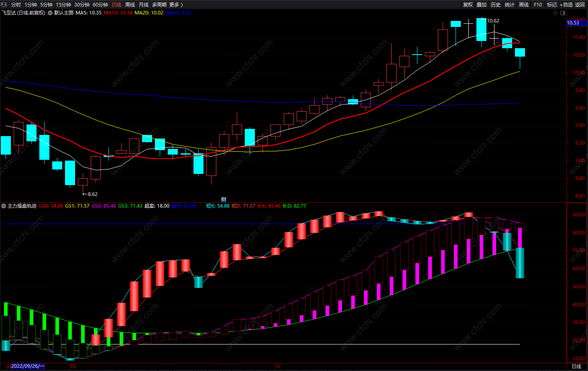Viewport: 588px width, 371px height.
Task: Open the F10 company info
Action: [x=538, y=4]
